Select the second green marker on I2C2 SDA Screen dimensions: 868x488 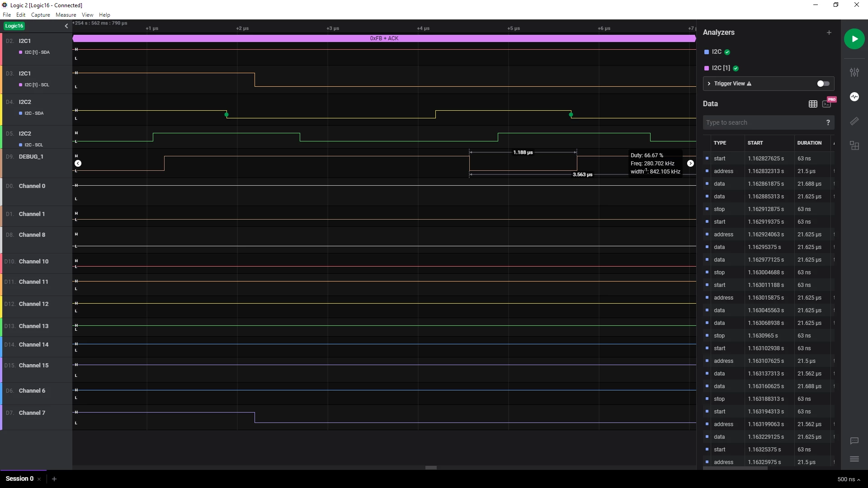pos(571,115)
